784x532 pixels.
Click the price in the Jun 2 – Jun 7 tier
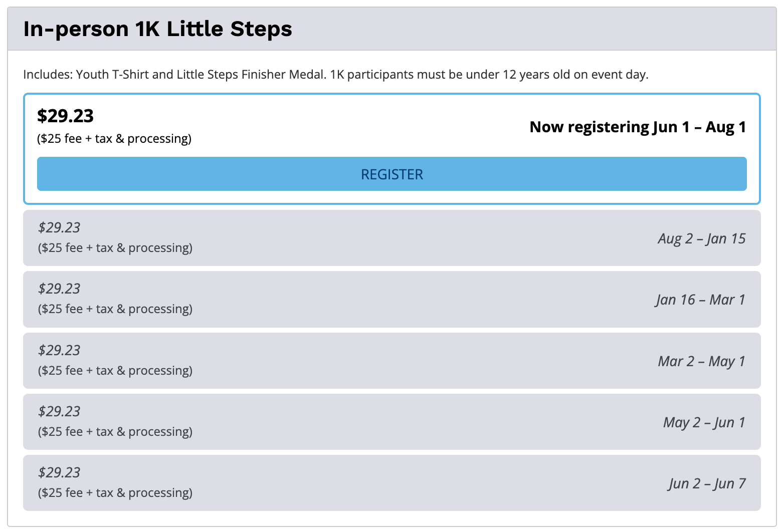59,472
